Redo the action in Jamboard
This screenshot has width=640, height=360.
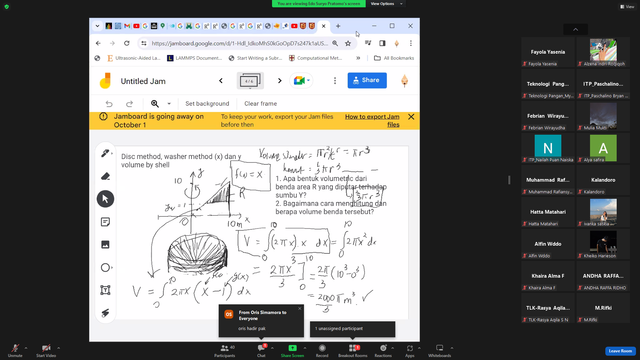coord(129,104)
